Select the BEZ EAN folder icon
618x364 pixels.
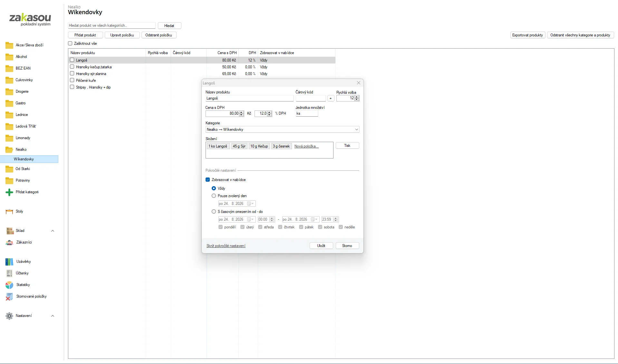click(x=9, y=69)
